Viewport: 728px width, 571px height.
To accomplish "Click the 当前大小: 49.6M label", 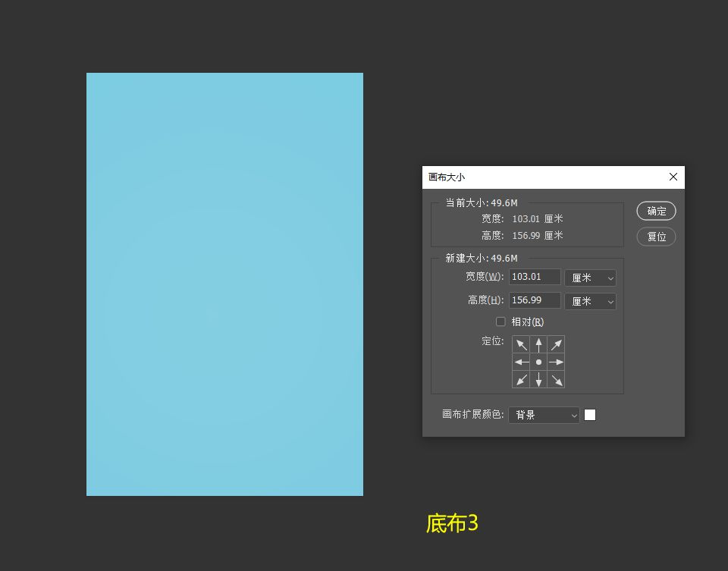I will click(x=482, y=203).
